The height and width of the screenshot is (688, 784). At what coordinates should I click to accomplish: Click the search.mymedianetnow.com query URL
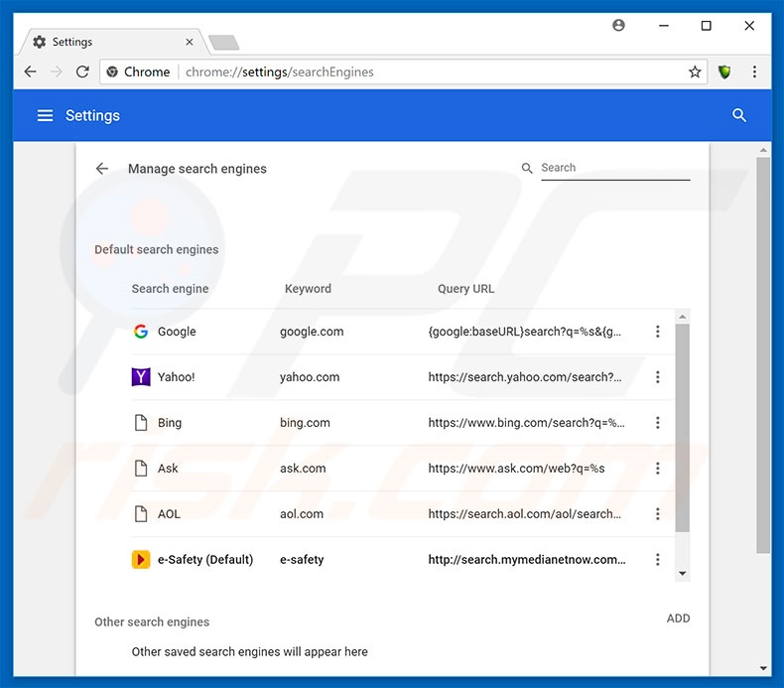pos(527,559)
